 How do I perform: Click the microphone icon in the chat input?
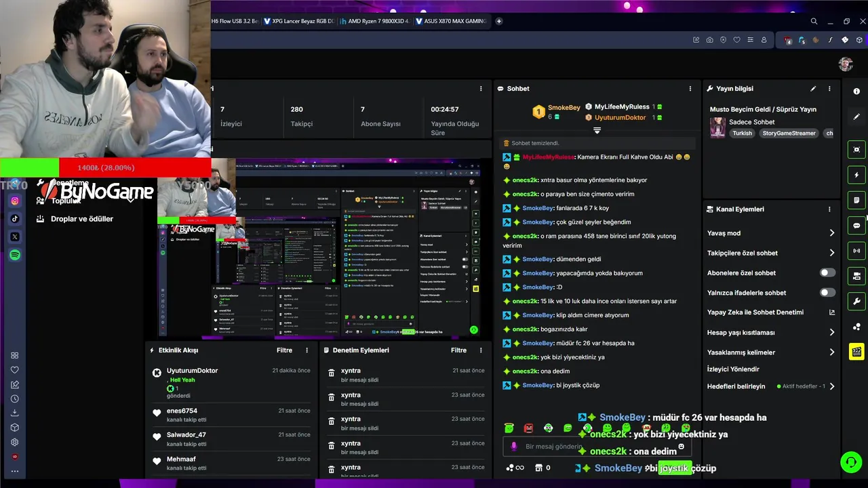click(513, 447)
